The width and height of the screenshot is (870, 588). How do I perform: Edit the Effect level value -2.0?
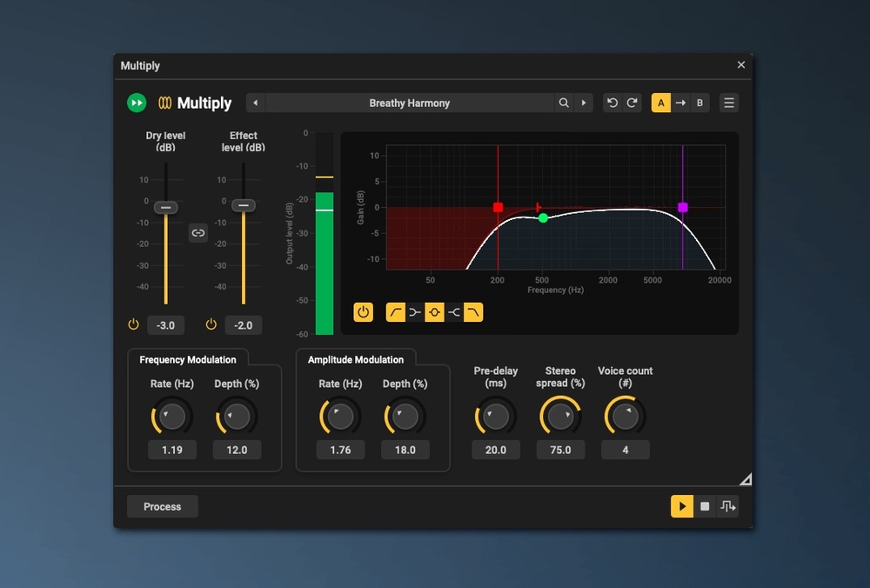tap(243, 325)
